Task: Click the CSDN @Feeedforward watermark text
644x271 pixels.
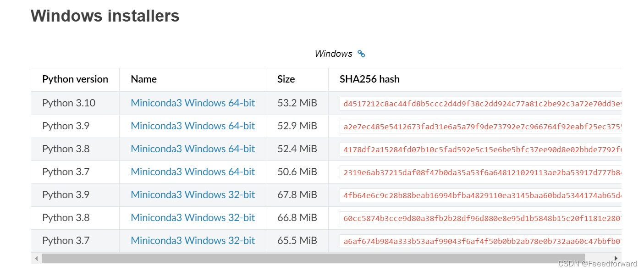Action: [598, 264]
